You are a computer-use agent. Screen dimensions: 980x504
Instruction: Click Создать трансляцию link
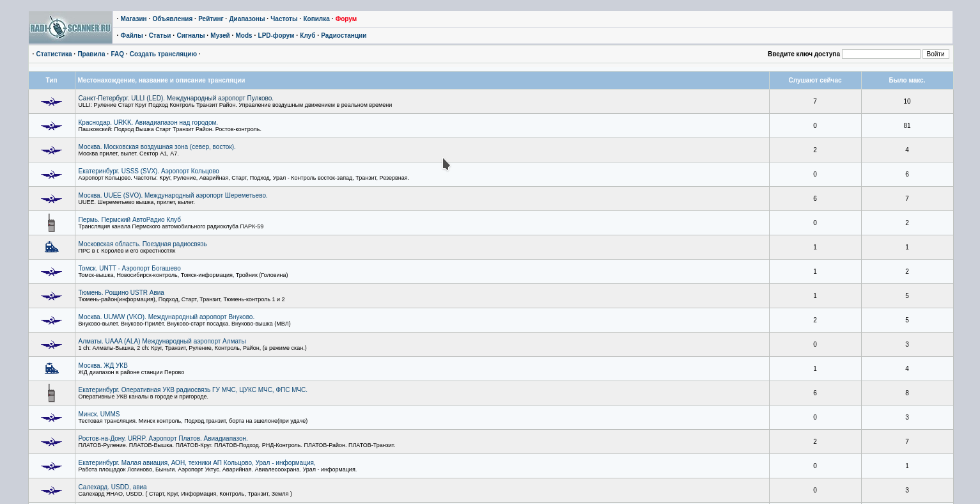[x=163, y=54]
